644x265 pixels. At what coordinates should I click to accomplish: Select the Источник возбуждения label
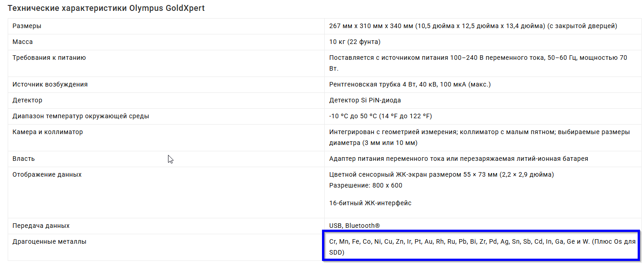tap(50, 85)
